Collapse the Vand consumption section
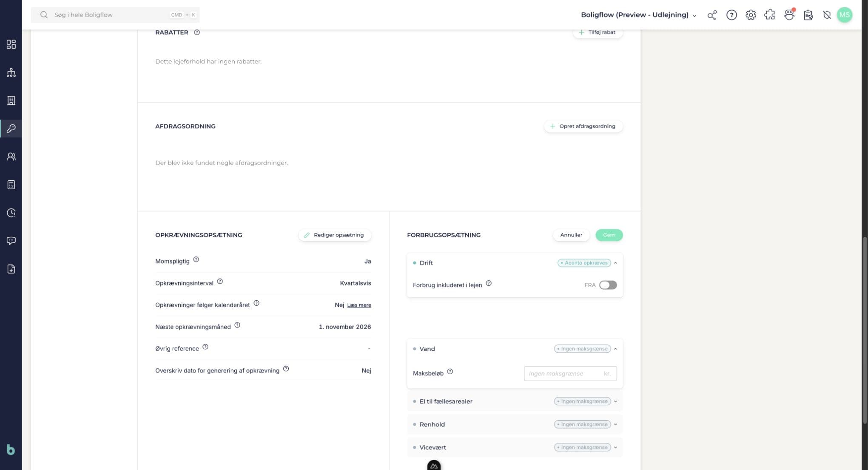This screenshot has width=868, height=470. click(x=615, y=349)
